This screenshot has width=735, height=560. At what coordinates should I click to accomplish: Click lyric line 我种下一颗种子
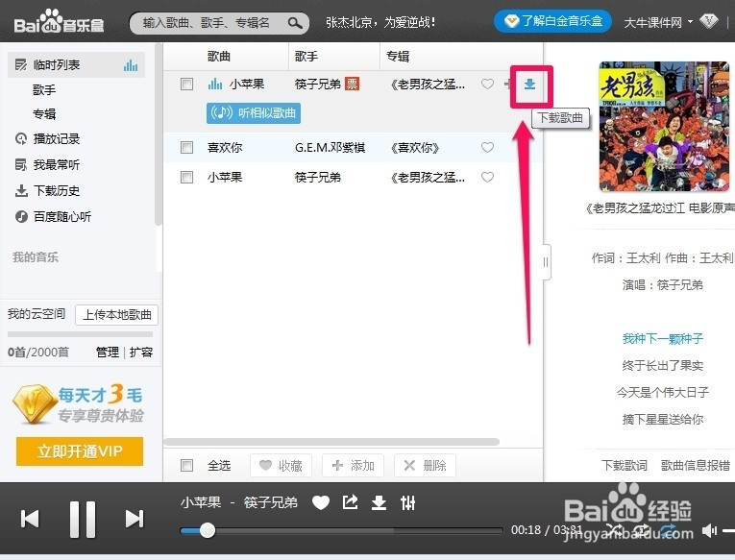(662, 338)
